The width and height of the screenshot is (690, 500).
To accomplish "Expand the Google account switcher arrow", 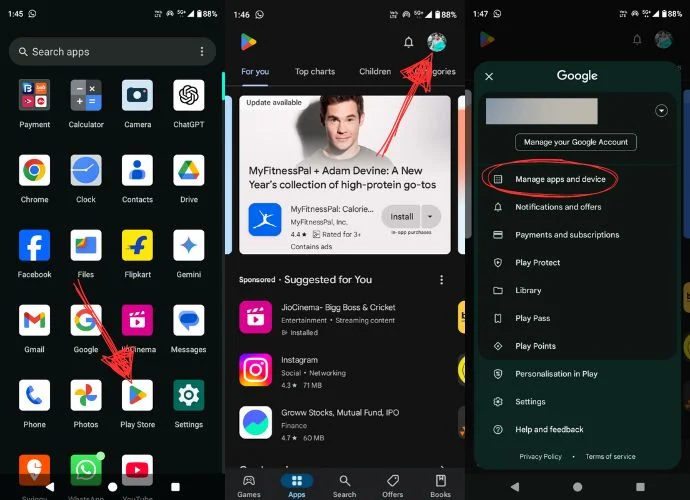I will [661, 111].
